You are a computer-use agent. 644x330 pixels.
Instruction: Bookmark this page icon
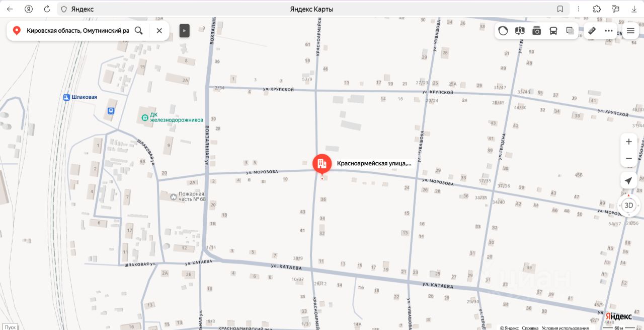(x=560, y=9)
